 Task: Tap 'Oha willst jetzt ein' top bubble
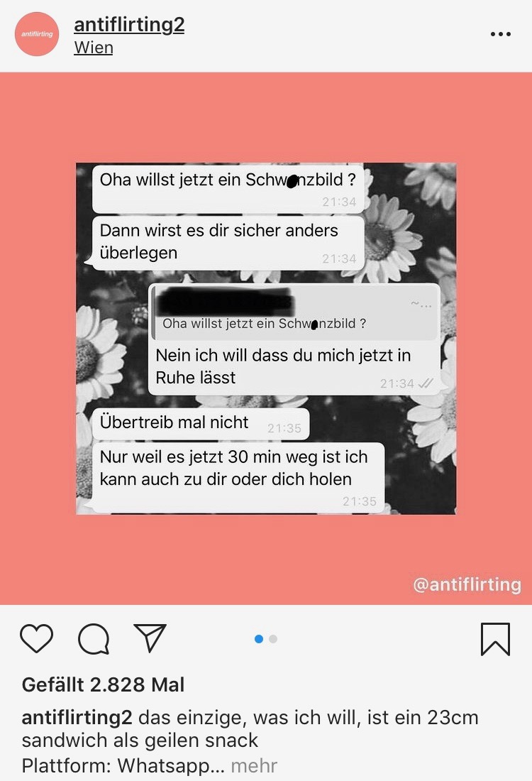(228, 188)
